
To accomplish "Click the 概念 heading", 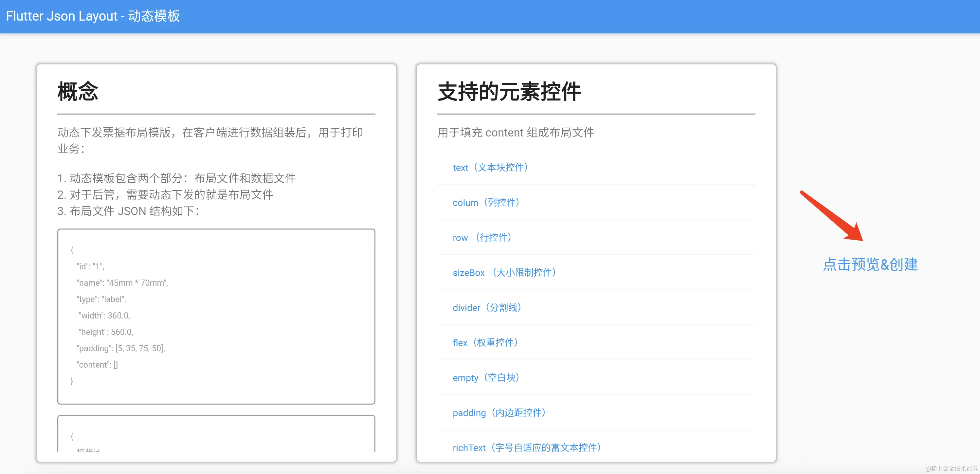I will click(x=78, y=92).
